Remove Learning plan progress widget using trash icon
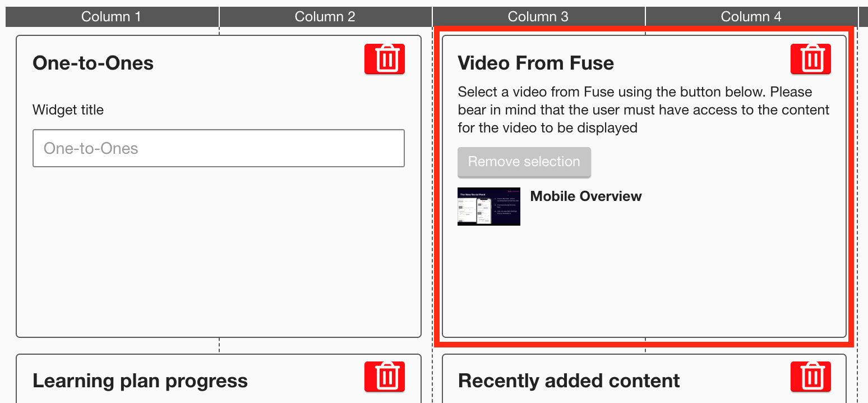868x403 pixels. tap(385, 377)
